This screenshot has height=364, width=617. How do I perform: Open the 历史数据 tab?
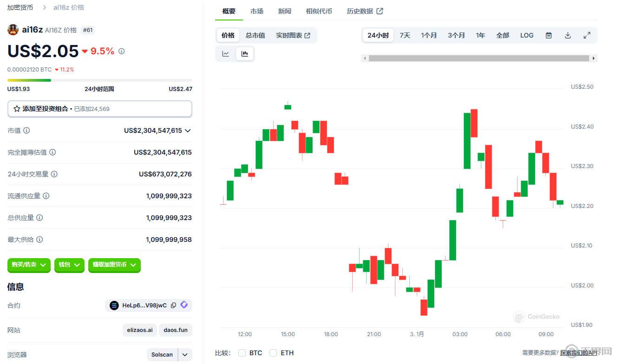pyautogui.click(x=364, y=11)
